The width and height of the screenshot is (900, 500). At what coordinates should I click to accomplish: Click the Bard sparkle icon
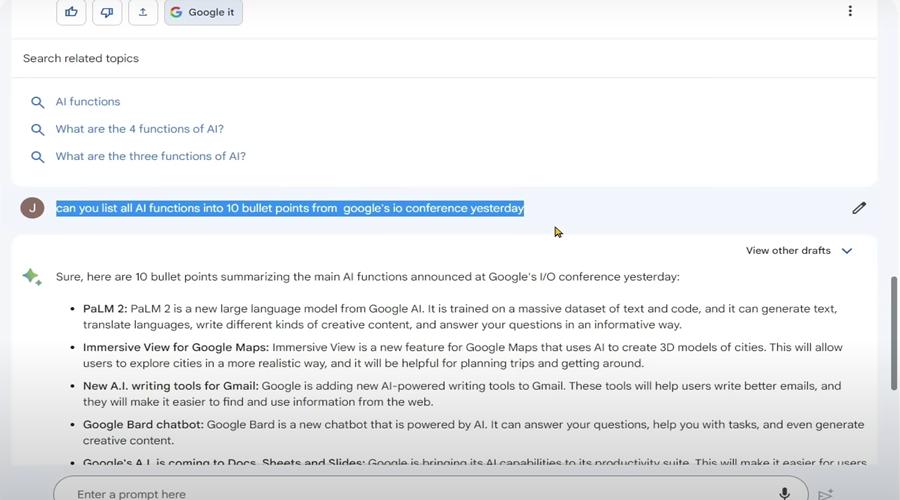pyautogui.click(x=32, y=277)
